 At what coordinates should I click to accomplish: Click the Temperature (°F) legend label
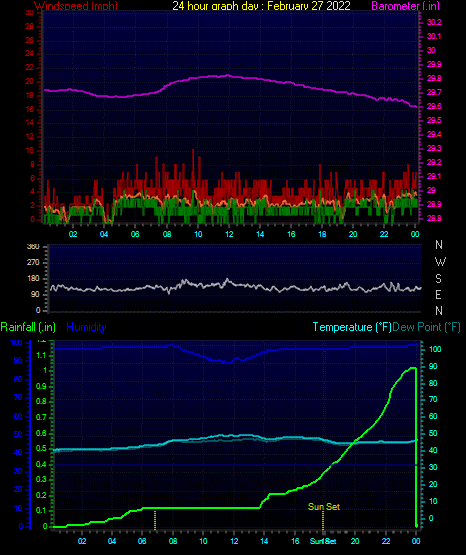[x=352, y=327]
